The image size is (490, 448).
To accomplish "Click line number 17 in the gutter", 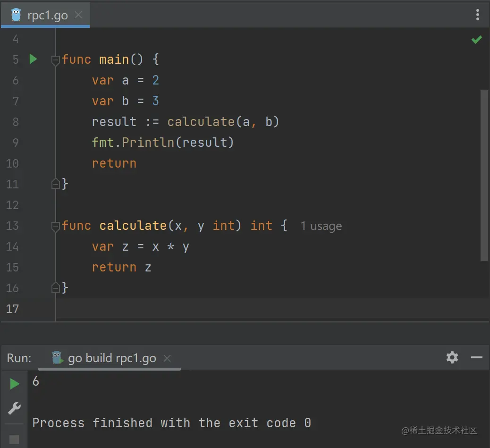I will [x=12, y=309].
